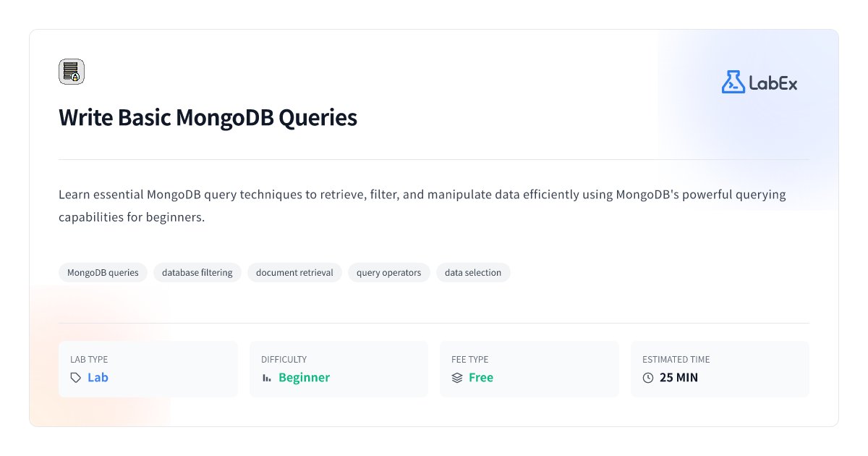868x456 pixels.
Task: Click the clock icon next to 25 MIN
Action: click(649, 377)
